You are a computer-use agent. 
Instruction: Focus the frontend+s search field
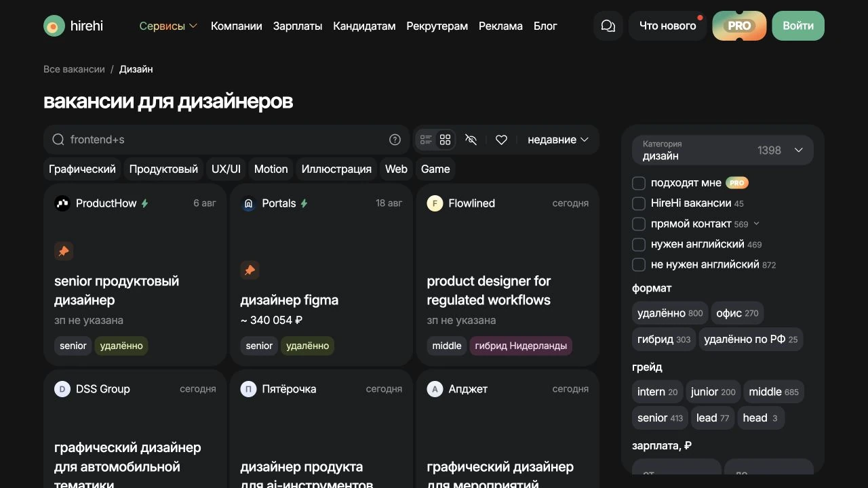[226, 140]
